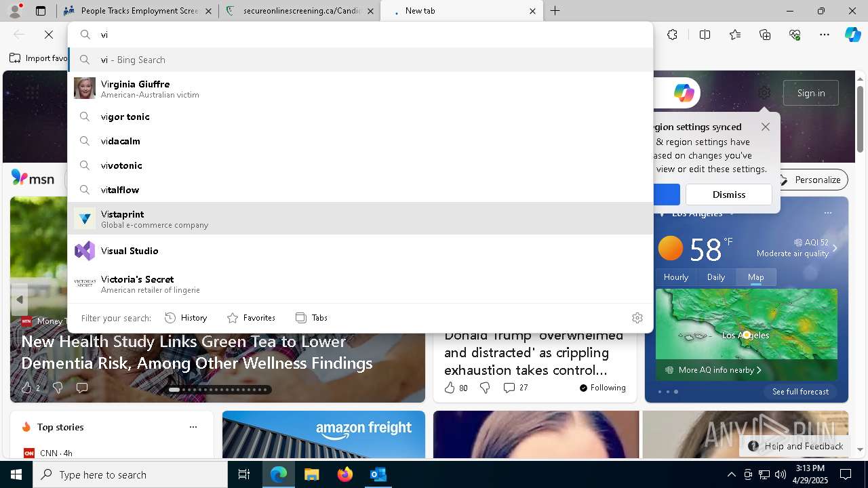Select the Vistaprint suggestion
The image size is (868, 488).
coord(360,218)
